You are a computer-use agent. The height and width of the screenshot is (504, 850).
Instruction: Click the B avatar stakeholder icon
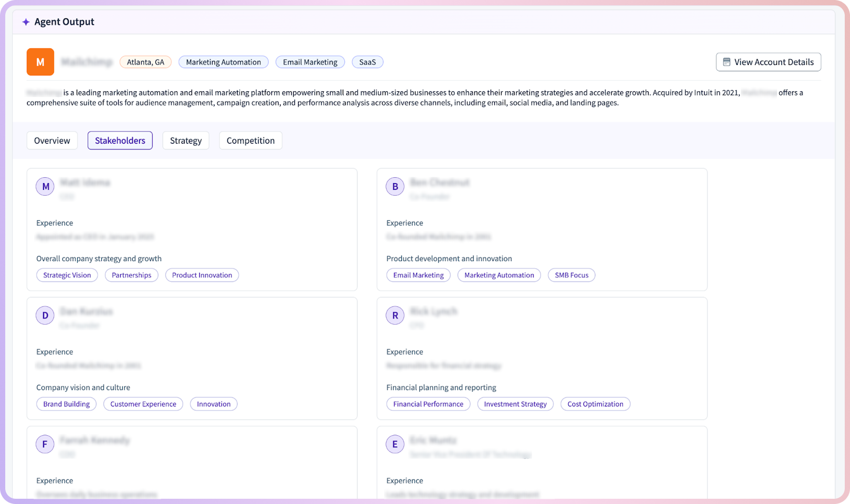395,187
